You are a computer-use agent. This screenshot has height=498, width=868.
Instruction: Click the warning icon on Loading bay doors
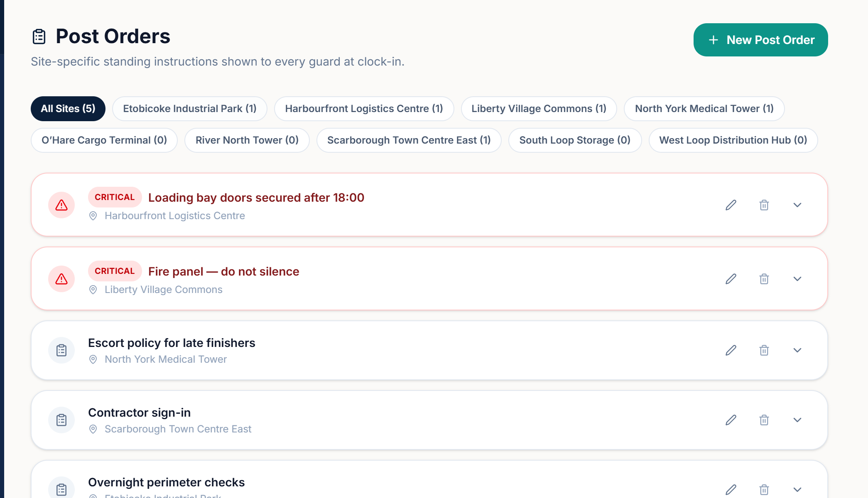pos(61,205)
